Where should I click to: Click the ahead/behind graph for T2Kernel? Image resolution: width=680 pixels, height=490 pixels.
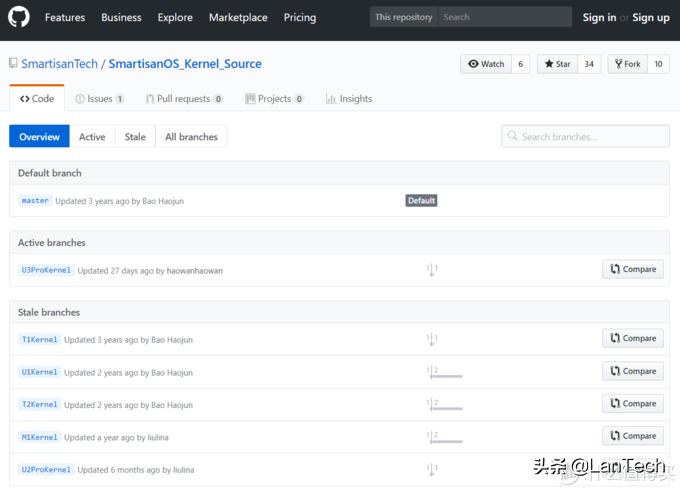(x=445, y=405)
